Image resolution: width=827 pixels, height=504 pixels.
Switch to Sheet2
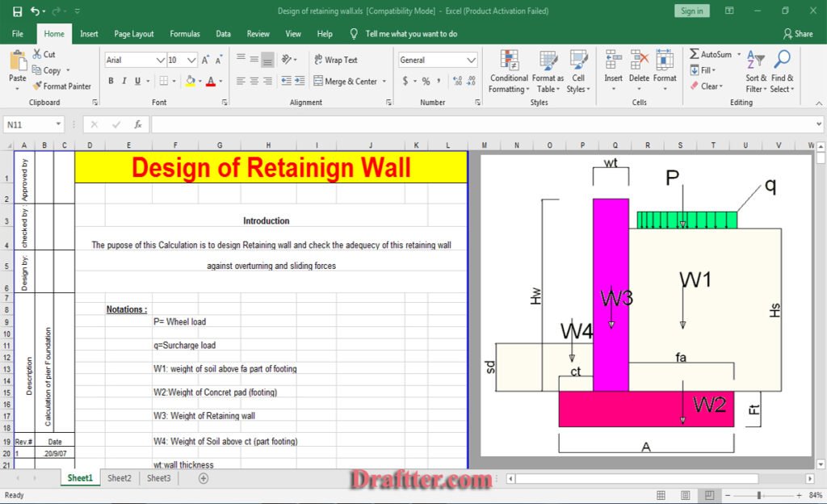coord(119,478)
